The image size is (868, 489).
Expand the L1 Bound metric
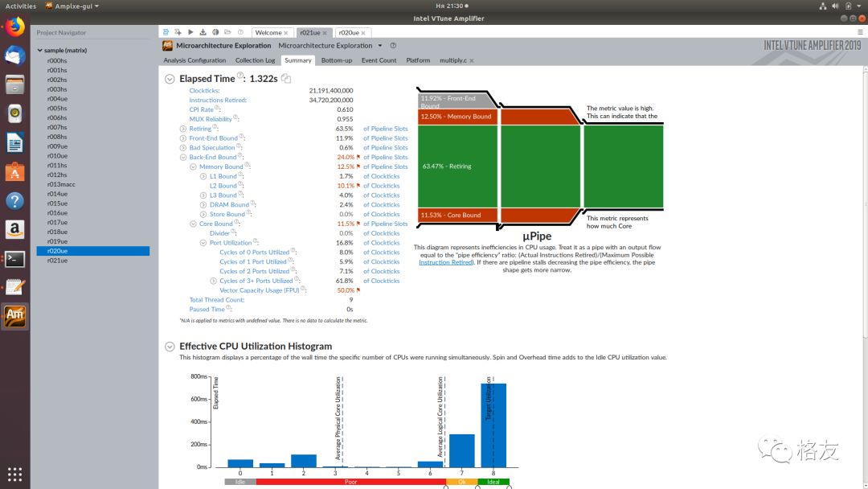[203, 177]
